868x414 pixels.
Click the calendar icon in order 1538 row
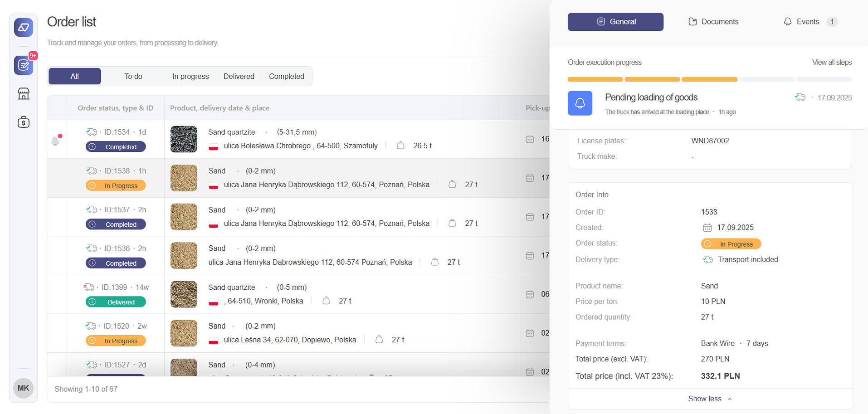(530, 178)
